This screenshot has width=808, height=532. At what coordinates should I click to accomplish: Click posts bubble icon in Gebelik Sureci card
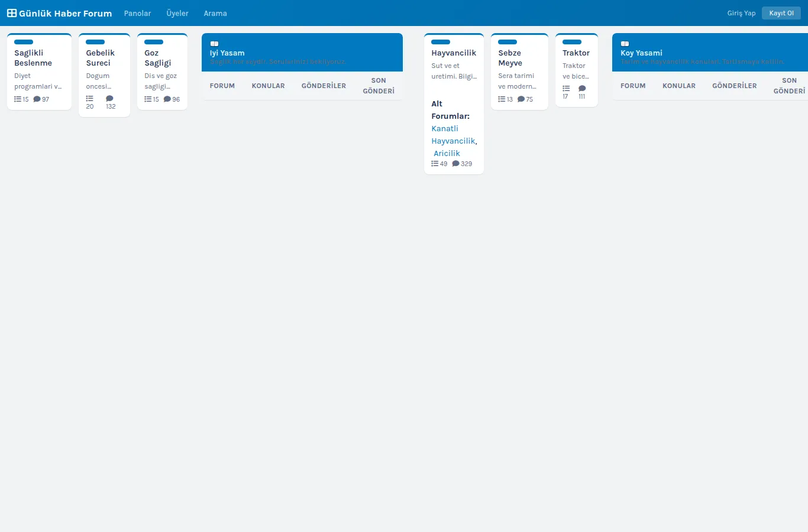coord(109,99)
